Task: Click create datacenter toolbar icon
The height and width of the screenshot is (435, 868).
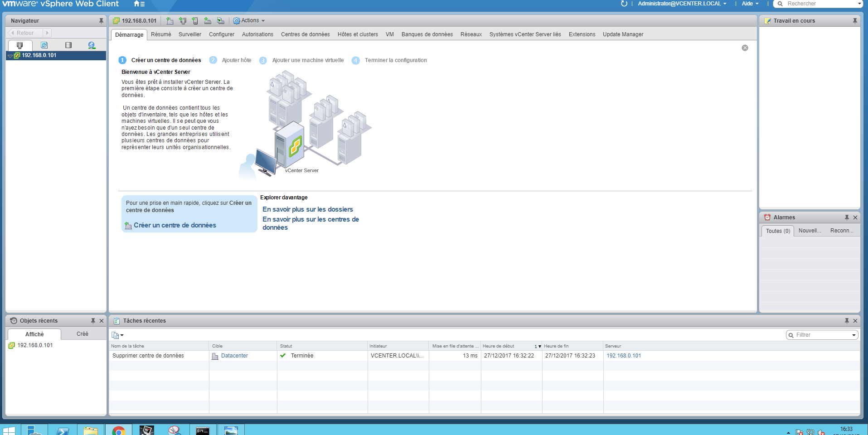Action: (170, 21)
